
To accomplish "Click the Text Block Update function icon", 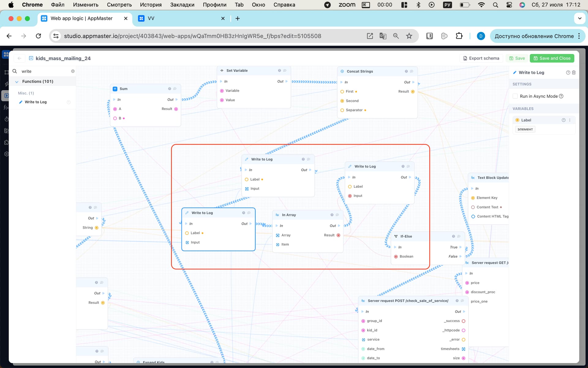I will (473, 178).
